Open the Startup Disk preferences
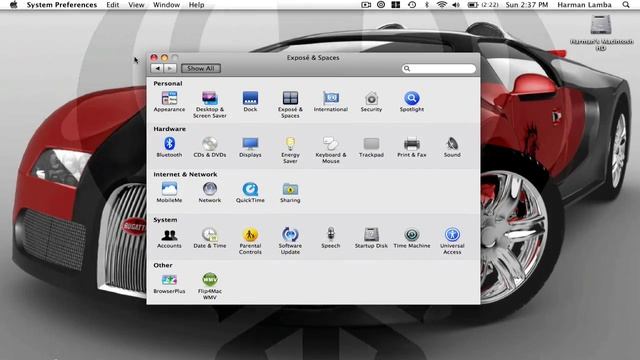 click(x=371, y=238)
